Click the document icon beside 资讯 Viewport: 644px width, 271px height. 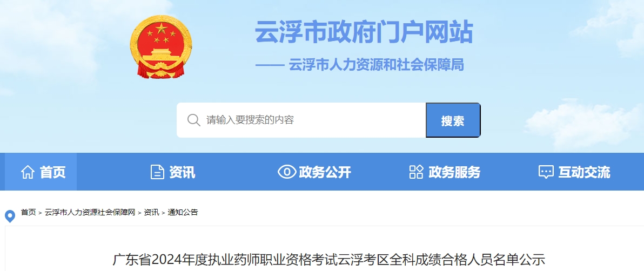tap(157, 172)
